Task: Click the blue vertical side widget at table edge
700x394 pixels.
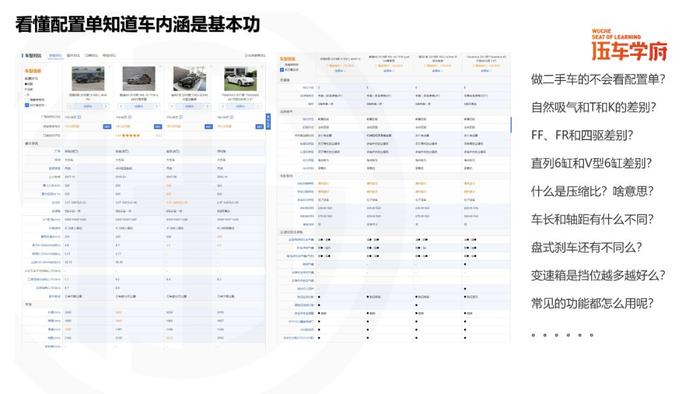Action: click(x=268, y=121)
